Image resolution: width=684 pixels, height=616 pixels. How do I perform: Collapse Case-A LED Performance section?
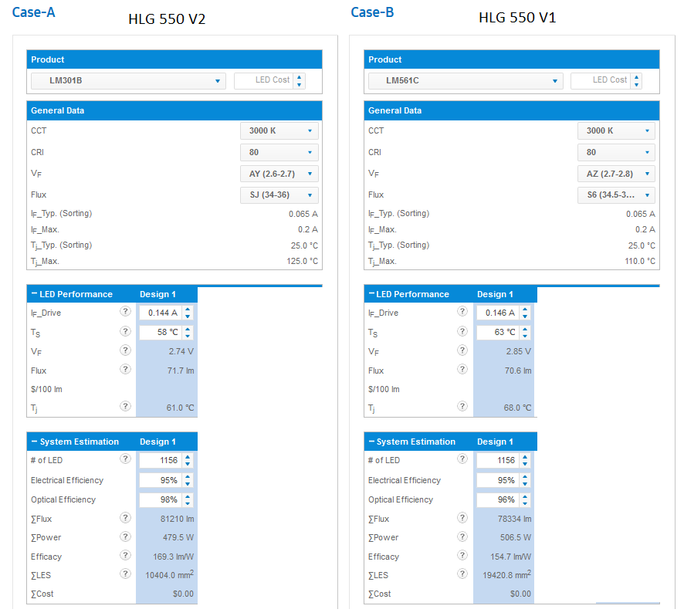pos(34,293)
